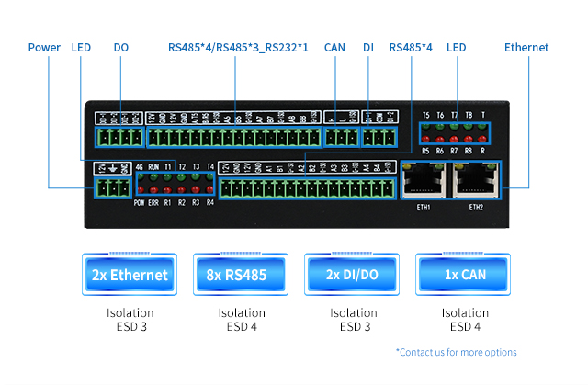588x385 pixels.
Task: Click the ETH1 RJ45 port
Action: (424, 180)
